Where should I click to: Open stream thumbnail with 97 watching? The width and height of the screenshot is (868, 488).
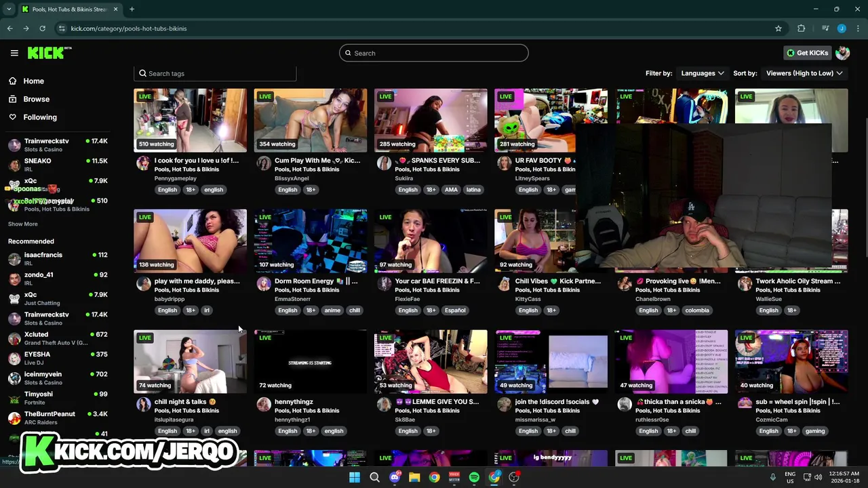pos(431,241)
